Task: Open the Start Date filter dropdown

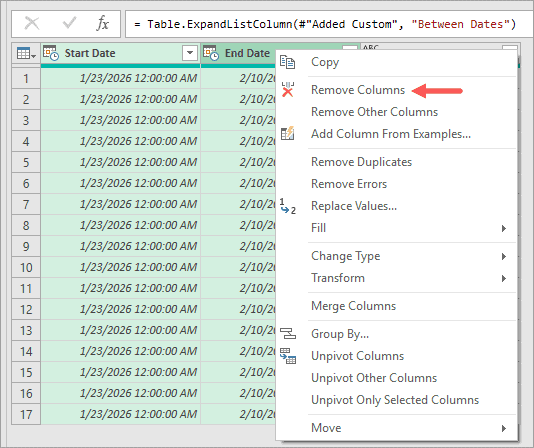Action: [x=190, y=53]
